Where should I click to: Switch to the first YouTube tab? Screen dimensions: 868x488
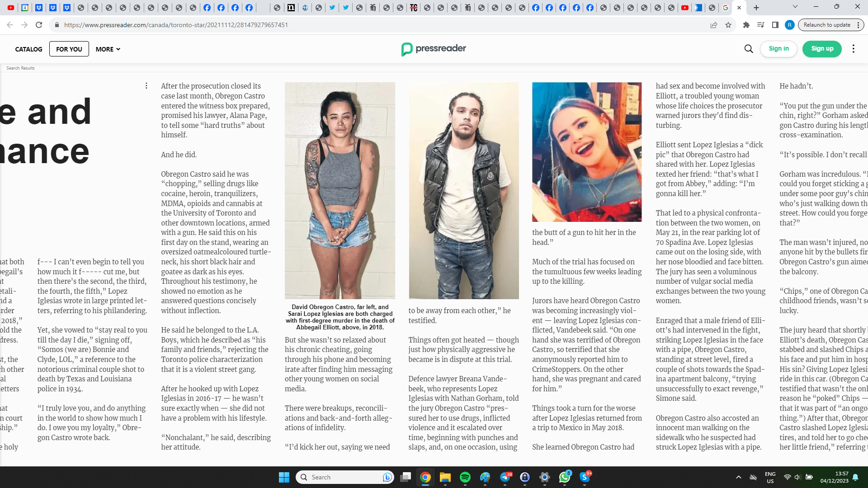(11, 8)
